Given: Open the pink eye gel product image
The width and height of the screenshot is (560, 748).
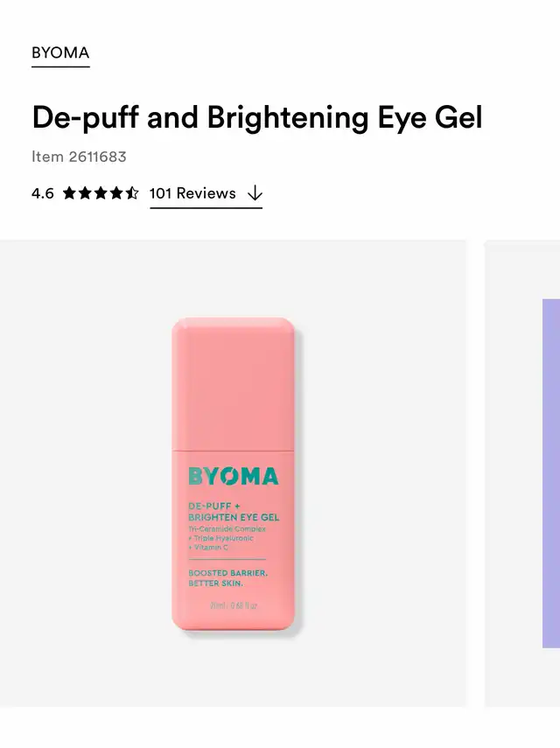Looking at the screenshot, I should tap(233, 473).
